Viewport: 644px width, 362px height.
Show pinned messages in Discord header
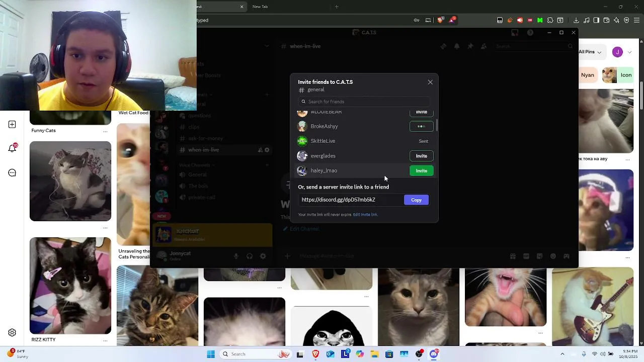click(470, 46)
